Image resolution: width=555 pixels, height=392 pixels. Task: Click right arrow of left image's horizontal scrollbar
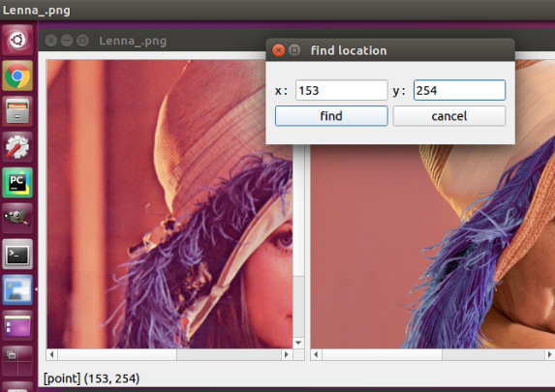[x=287, y=354]
